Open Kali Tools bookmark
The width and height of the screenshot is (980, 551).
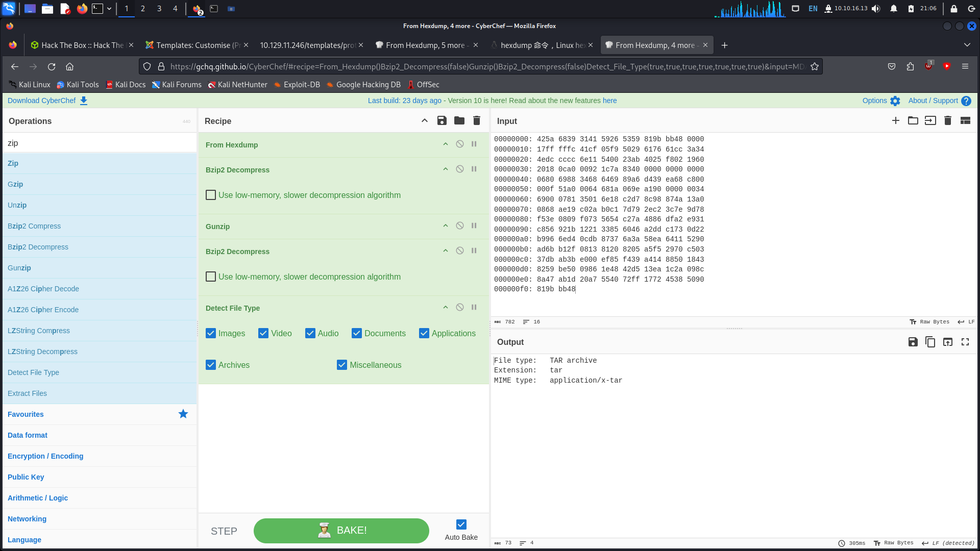coord(78,85)
